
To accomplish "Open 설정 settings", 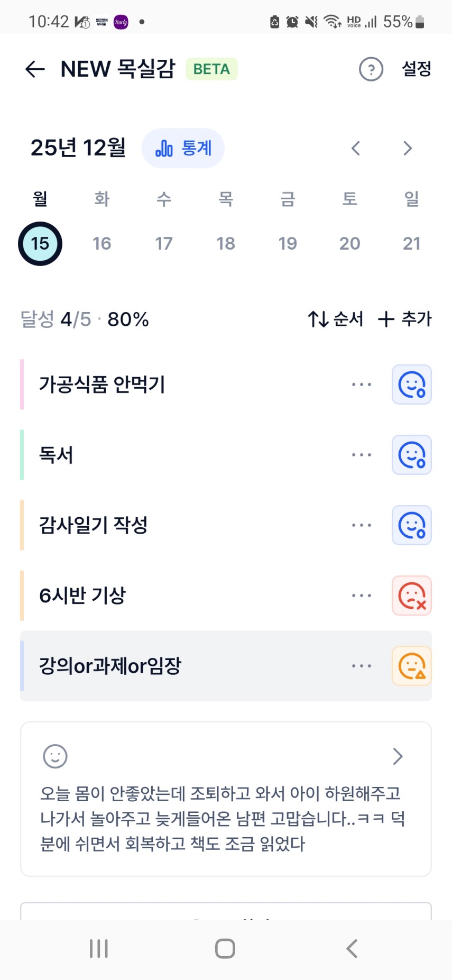I will coord(417,69).
